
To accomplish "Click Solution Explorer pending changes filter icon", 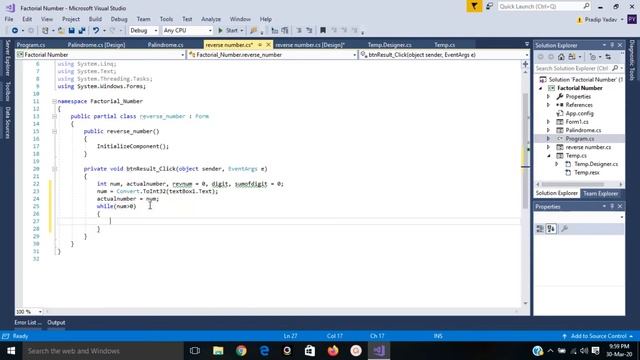I will point(593,57).
